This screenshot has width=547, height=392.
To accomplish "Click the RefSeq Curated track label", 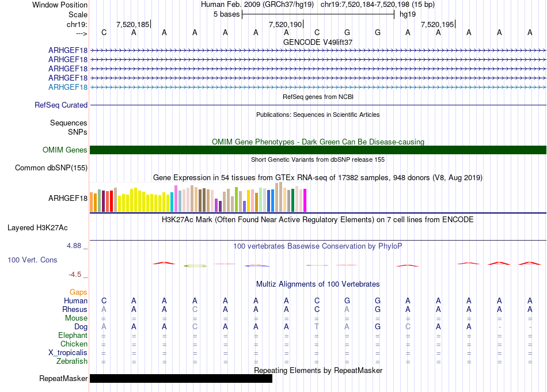I will (60, 105).
